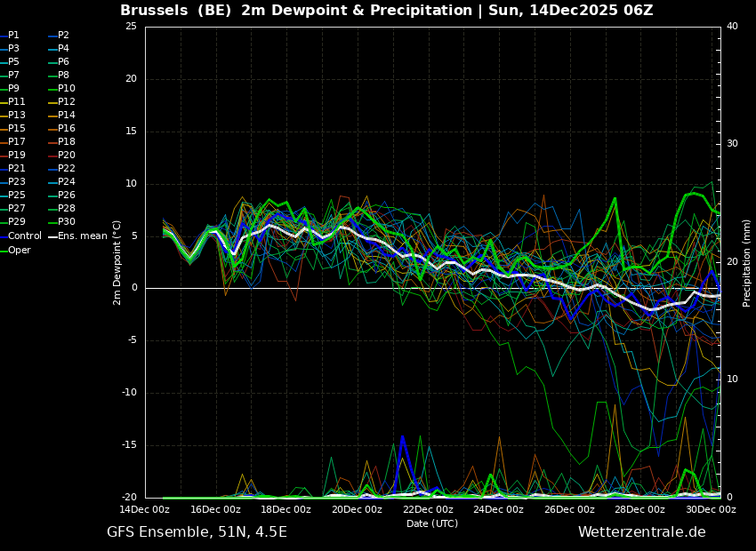Select the Ens. mean legend label
The width and height of the screenshot is (756, 551).
(x=83, y=236)
